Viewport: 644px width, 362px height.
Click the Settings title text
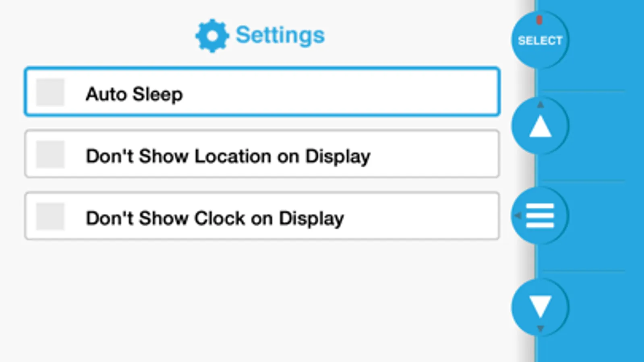[280, 35]
